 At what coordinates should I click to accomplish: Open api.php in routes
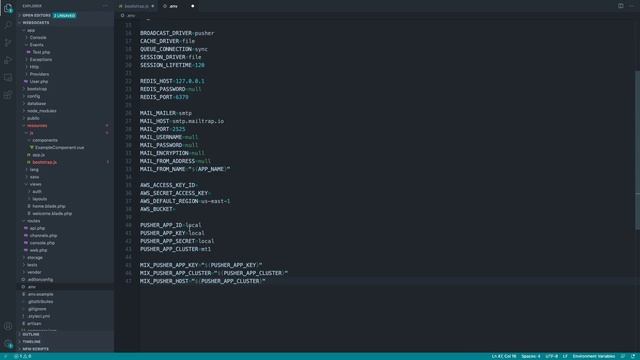(64, 228)
